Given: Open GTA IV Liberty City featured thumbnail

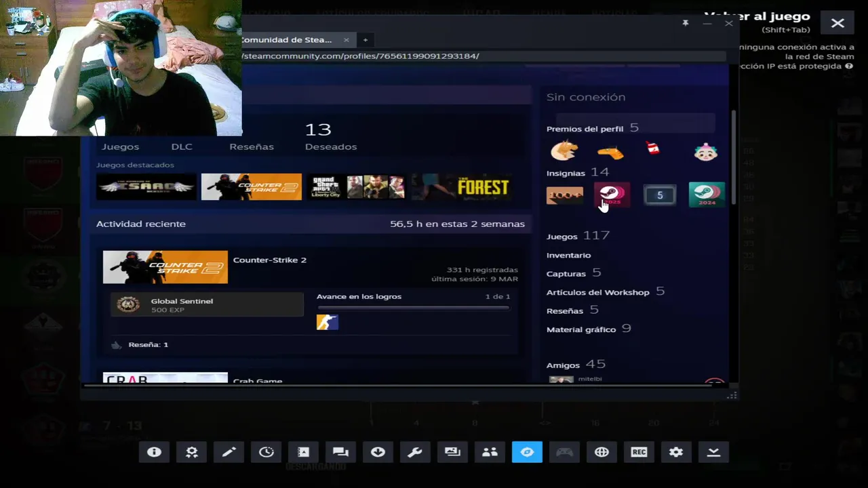Looking at the screenshot, I should coord(357,187).
